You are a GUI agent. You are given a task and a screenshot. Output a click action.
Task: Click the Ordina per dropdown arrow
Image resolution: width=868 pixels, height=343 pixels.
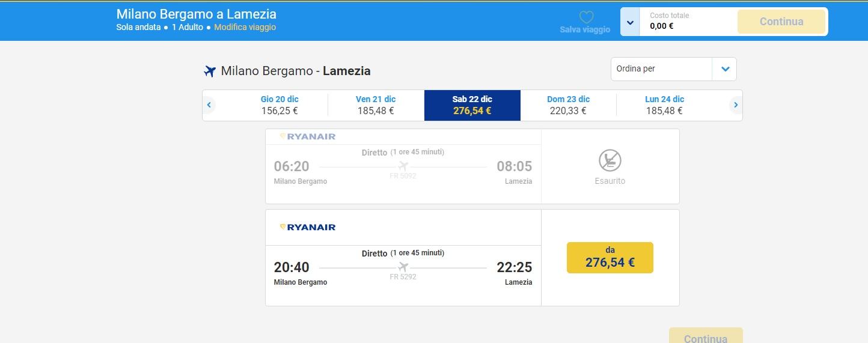coord(724,69)
